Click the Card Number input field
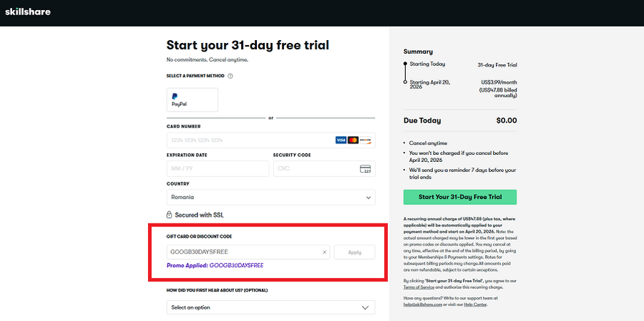 pos(247,140)
